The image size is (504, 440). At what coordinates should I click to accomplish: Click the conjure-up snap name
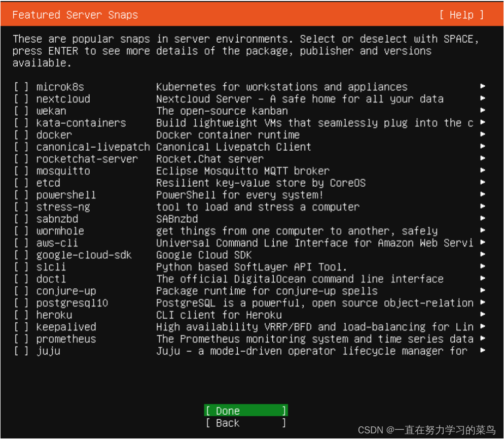point(66,291)
